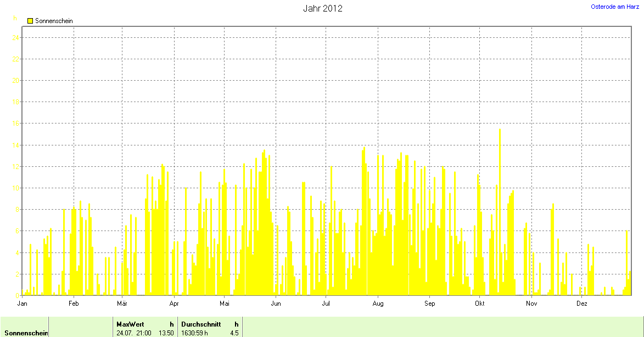Click the Durchschnitt column header

pyautogui.click(x=201, y=324)
